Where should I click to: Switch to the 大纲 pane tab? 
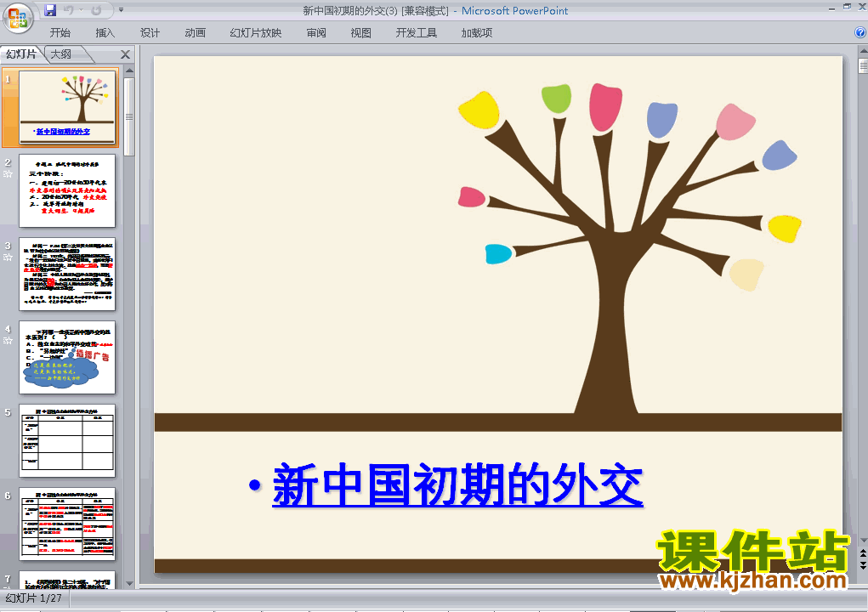pyautogui.click(x=62, y=54)
